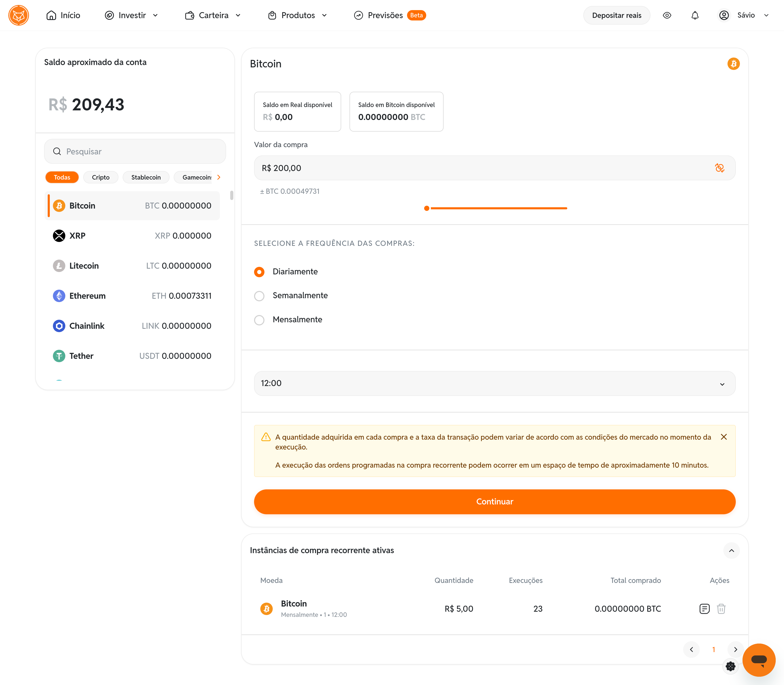Click the Chainlink coin icon
The width and height of the screenshot is (784, 685).
tap(59, 326)
